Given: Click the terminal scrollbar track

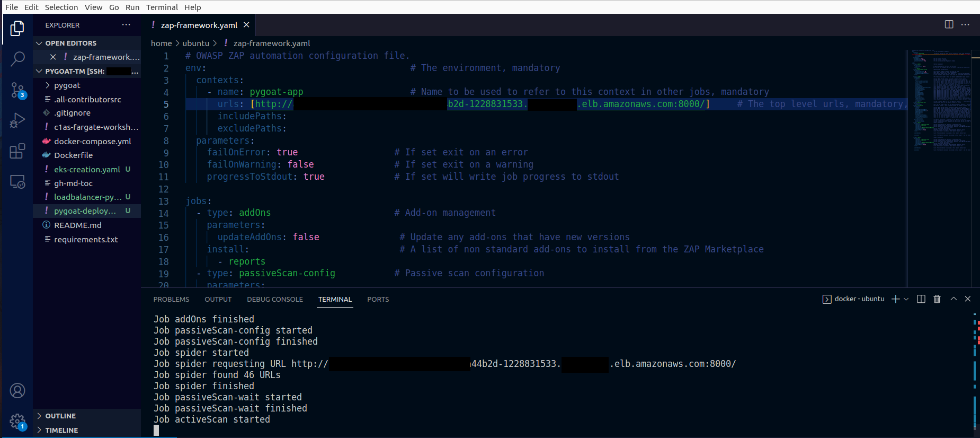Looking at the screenshot, I should [x=975, y=371].
